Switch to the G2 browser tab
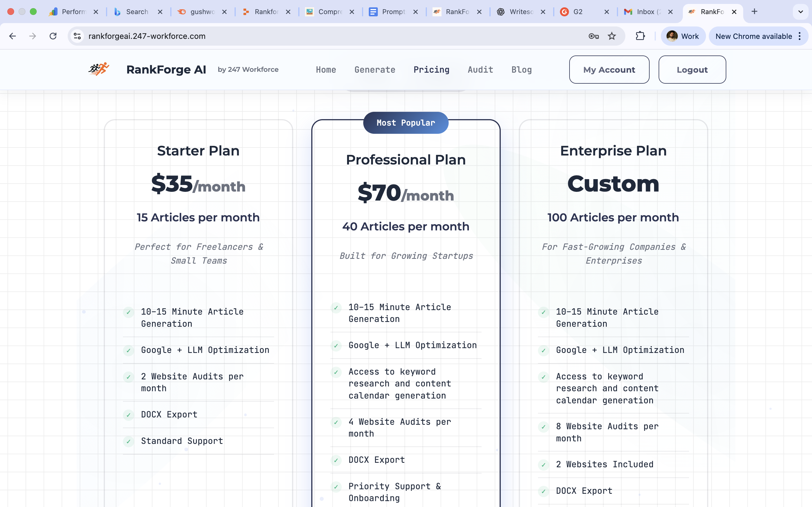 (577, 12)
